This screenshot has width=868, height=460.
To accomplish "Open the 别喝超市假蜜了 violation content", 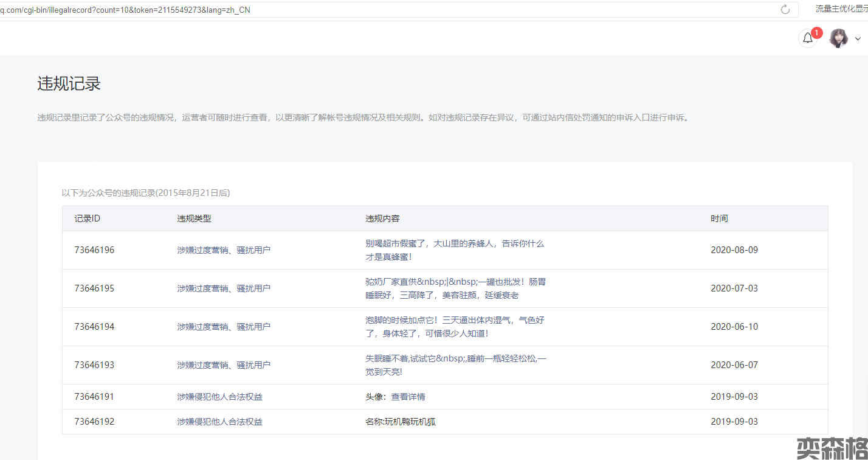I will pos(454,250).
